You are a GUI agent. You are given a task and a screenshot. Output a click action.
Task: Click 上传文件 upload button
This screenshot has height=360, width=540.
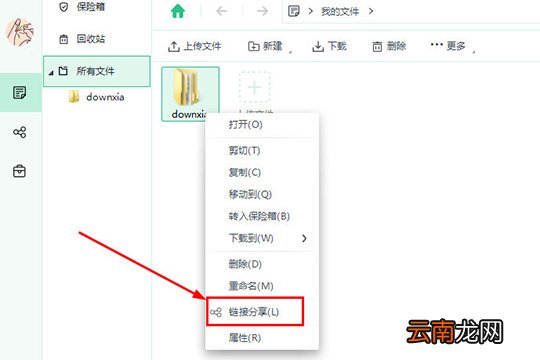[195, 46]
